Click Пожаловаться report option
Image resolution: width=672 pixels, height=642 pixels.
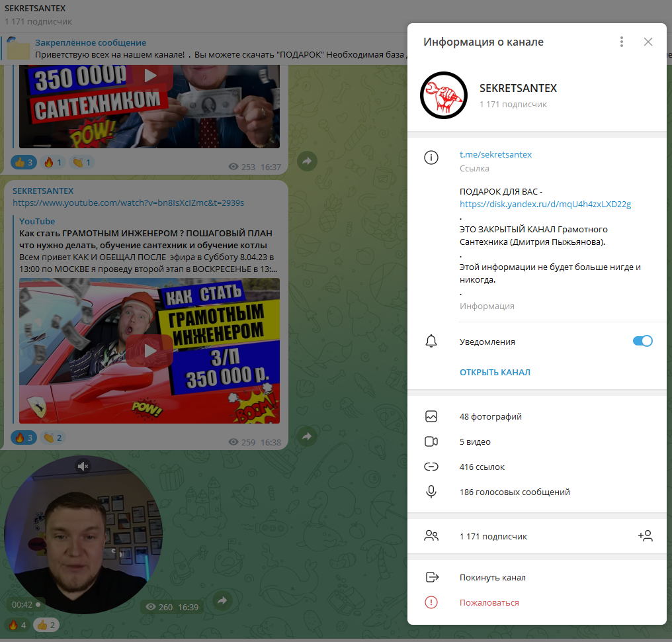pos(489,602)
